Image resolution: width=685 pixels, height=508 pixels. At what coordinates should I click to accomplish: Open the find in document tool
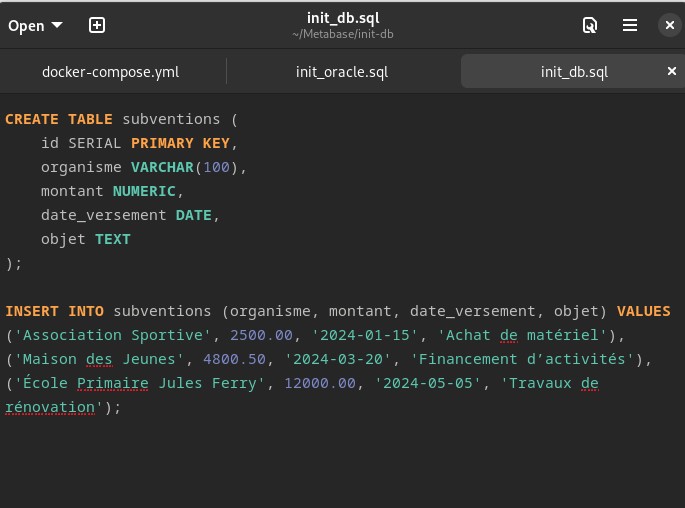point(590,25)
